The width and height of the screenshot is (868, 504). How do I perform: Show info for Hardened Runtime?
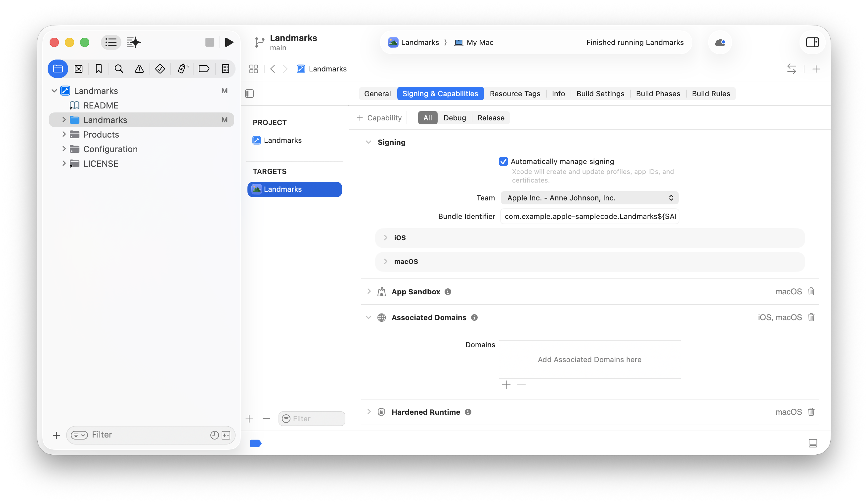point(468,412)
